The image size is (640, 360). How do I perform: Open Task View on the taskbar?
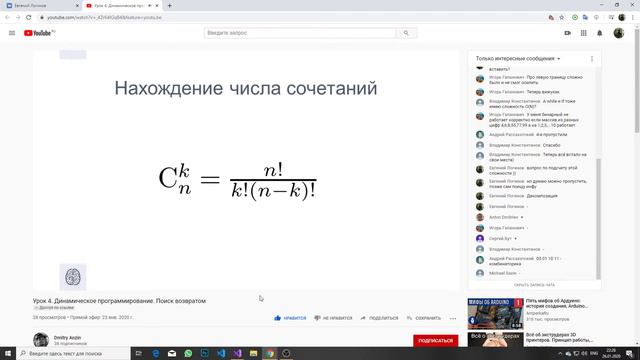(138, 353)
